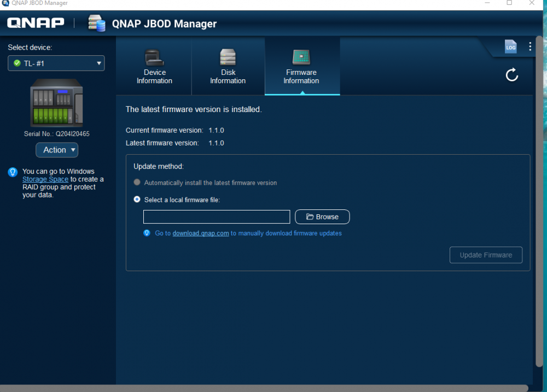The width and height of the screenshot is (547, 392).
Task: Click the QNAP JBOD Manager database icon
Action: click(97, 24)
